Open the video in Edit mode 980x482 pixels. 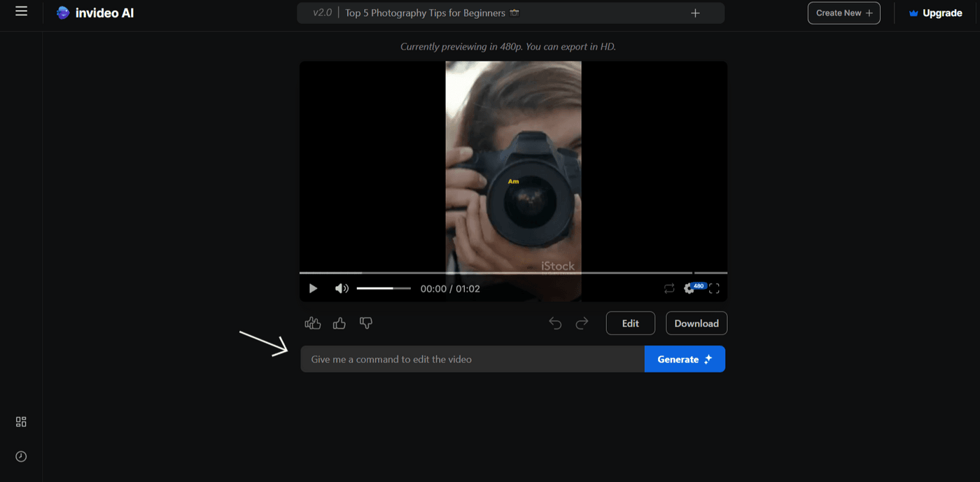(x=630, y=322)
